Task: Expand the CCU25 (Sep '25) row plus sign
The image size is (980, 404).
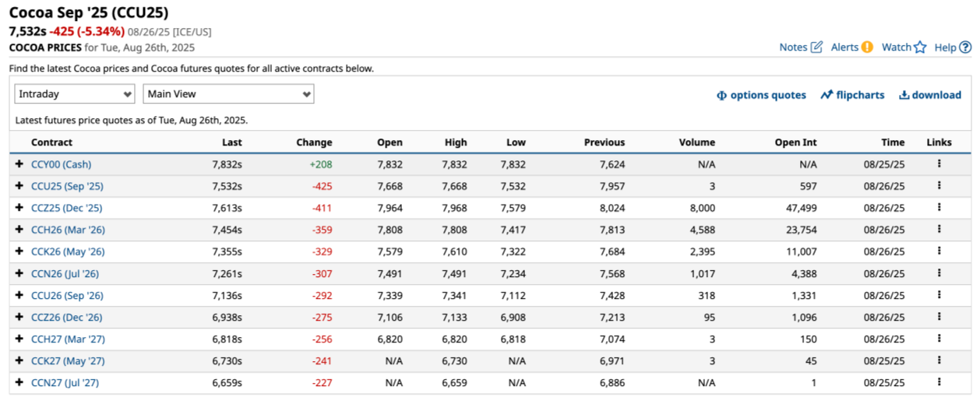Action: 19,186
